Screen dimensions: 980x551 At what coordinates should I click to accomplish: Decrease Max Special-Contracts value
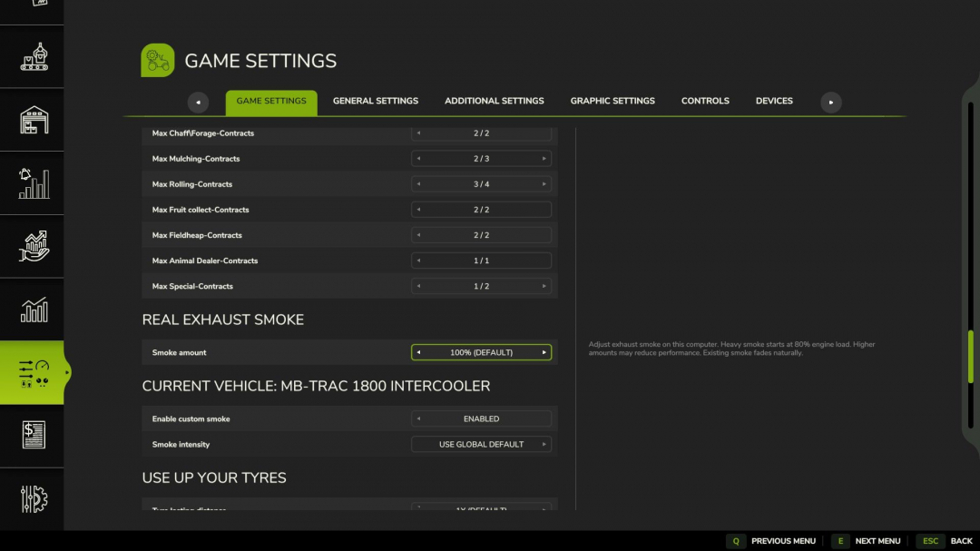418,287
